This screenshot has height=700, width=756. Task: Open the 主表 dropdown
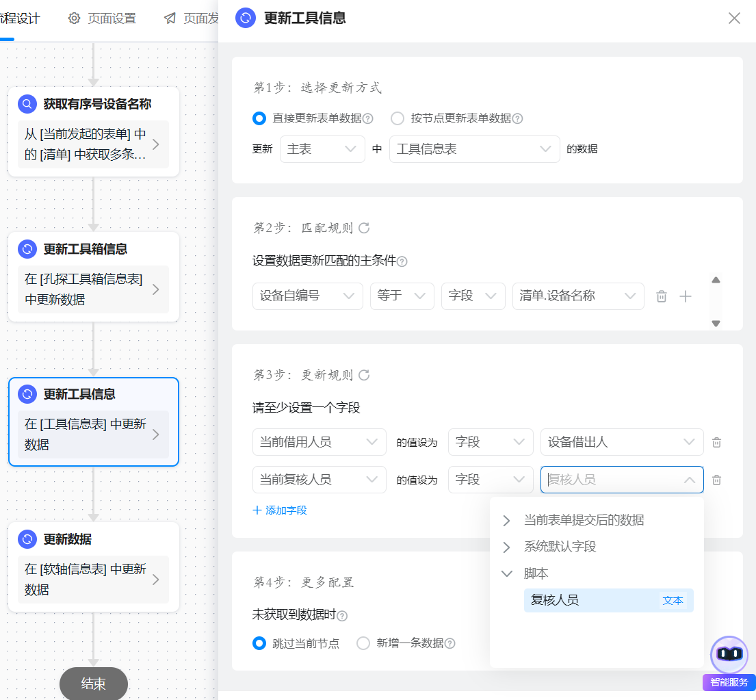322,149
